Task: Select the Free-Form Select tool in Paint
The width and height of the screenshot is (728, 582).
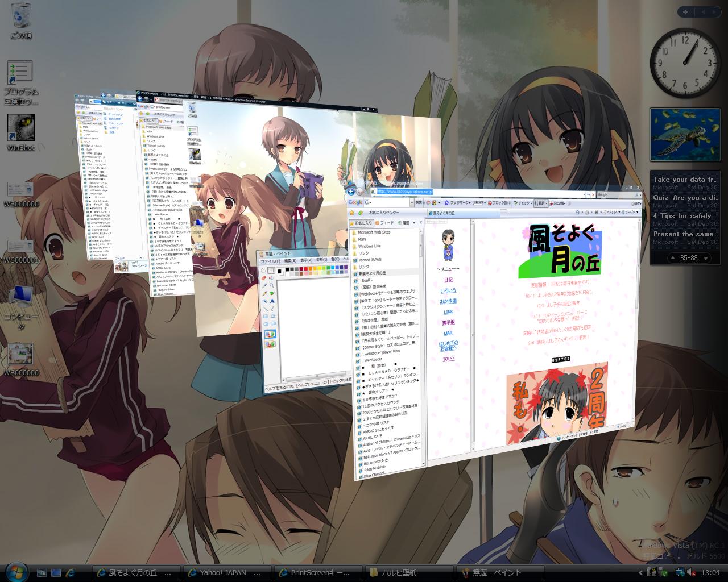Action: pyautogui.click(x=263, y=271)
